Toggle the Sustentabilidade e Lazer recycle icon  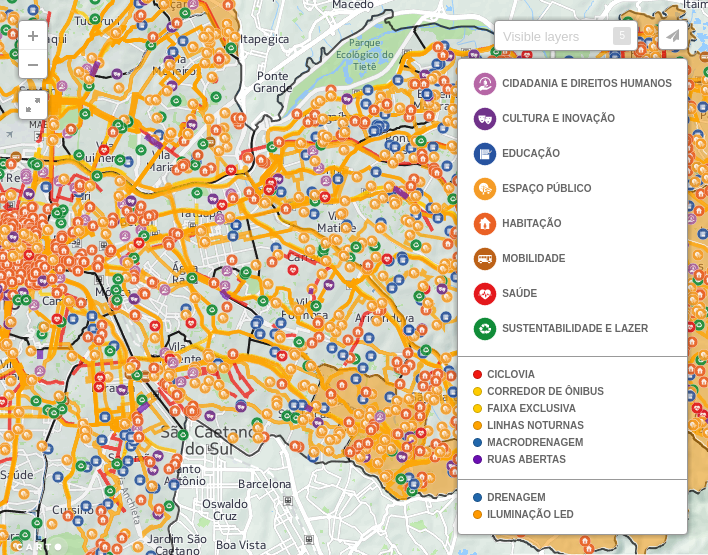pyautogui.click(x=485, y=329)
